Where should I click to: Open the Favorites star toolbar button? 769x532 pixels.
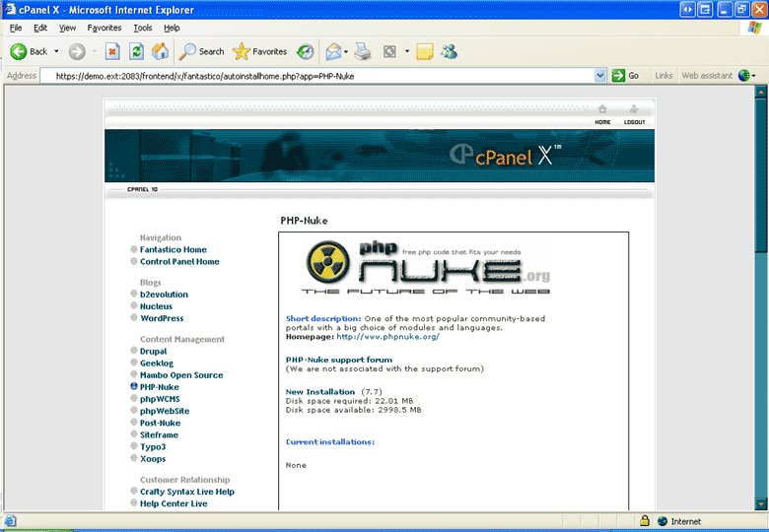[x=260, y=51]
